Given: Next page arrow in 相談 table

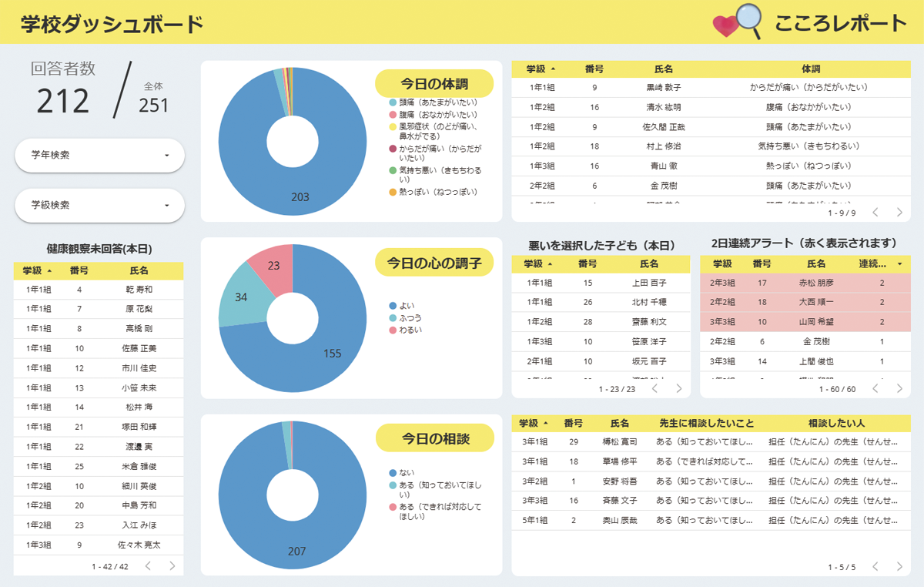Looking at the screenshot, I should point(899,566).
